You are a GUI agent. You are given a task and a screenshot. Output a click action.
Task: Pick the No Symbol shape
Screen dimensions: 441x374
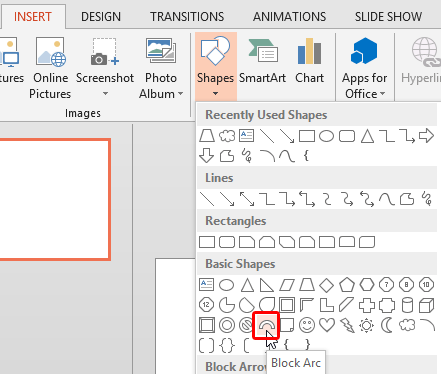tap(247, 325)
